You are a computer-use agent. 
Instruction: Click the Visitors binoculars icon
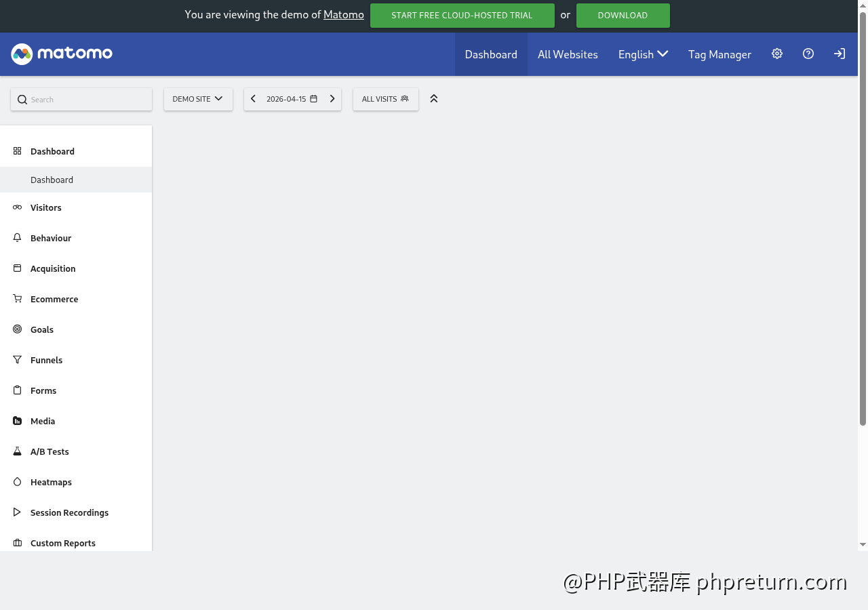point(18,207)
